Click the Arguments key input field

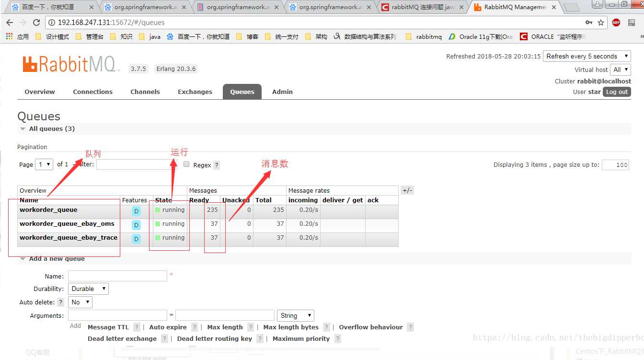pos(117,315)
